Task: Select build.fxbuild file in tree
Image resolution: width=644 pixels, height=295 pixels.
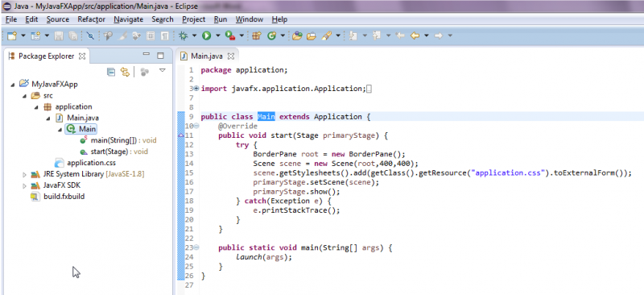Action: (x=57, y=197)
